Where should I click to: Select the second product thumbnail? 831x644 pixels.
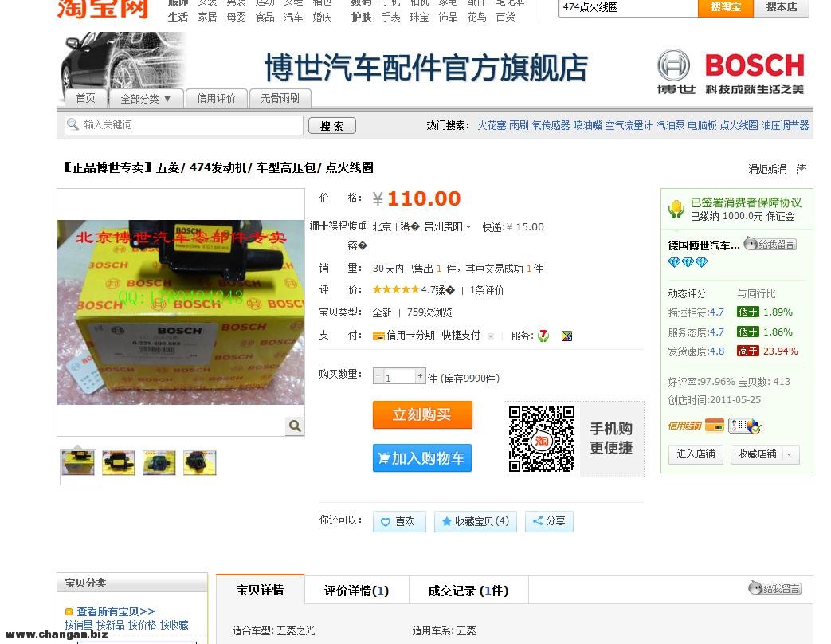(118, 463)
